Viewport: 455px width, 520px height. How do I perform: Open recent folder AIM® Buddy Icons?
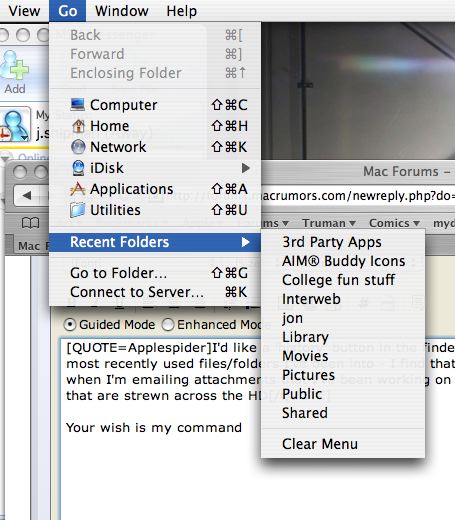point(343,261)
